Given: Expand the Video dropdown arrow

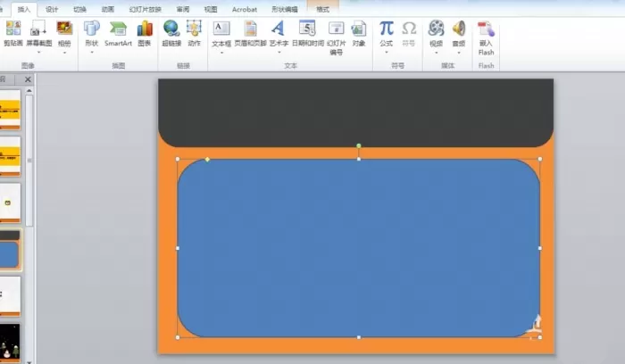Looking at the screenshot, I should click(x=436, y=52).
